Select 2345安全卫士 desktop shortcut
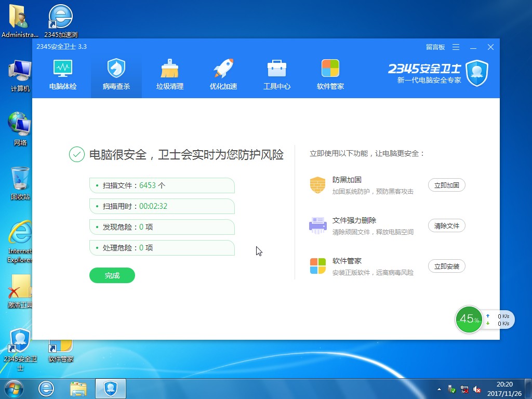Viewport: 532px width, 399px height. pos(20,350)
